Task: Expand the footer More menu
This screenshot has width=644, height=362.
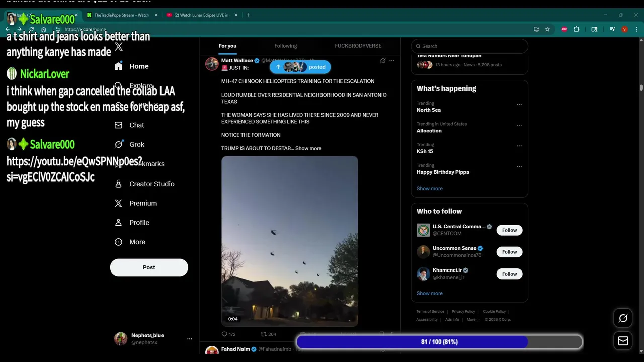Action: click(472, 320)
